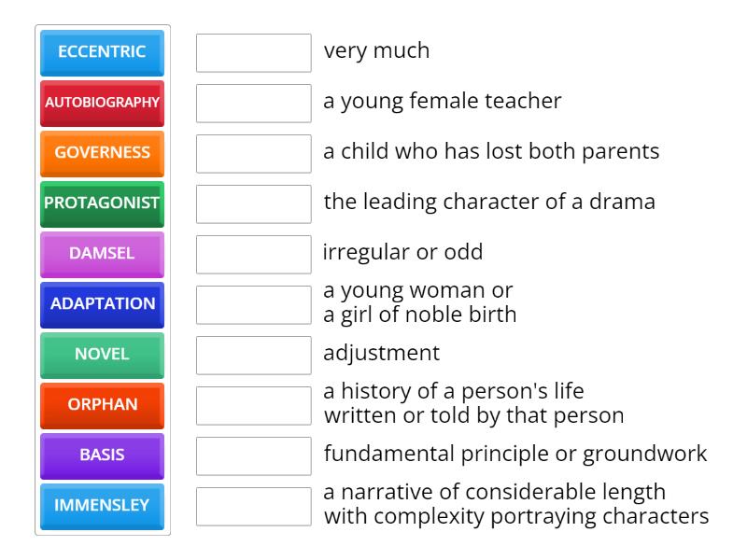Viewport: 747px width, 560px height.
Task: Click the answer box for 'a young female teacher'
Action: (x=252, y=104)
